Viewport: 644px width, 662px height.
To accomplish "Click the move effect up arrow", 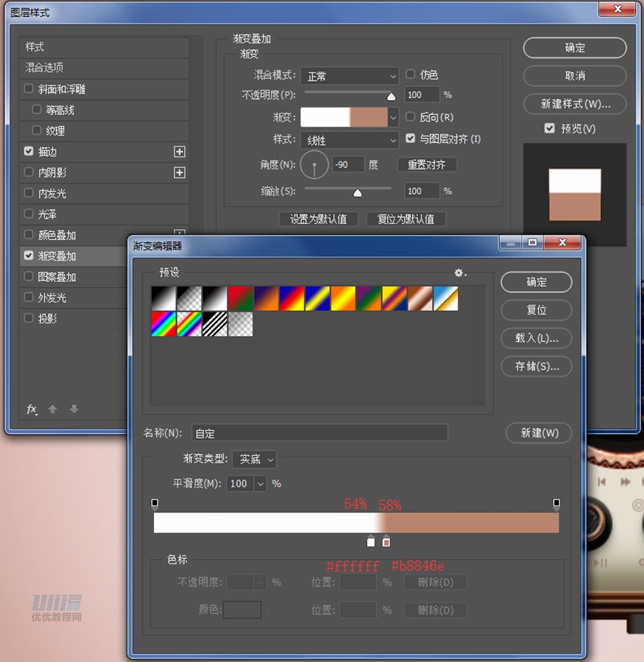I will [x=53, y=409].
